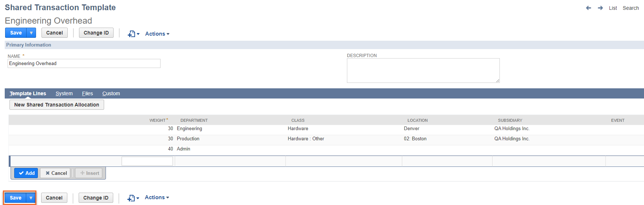The image size is (644, 205).
Task: Open the Custom tab
Action: tap(111, 93)
